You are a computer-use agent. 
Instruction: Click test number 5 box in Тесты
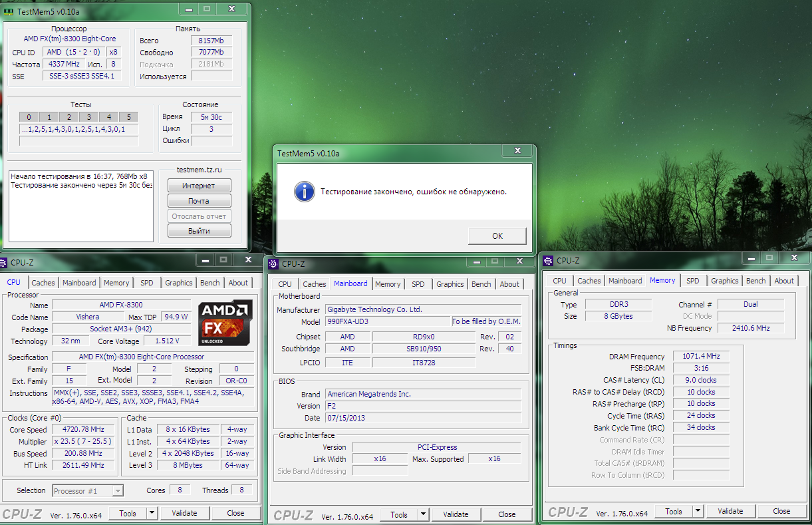coord(129,117)
